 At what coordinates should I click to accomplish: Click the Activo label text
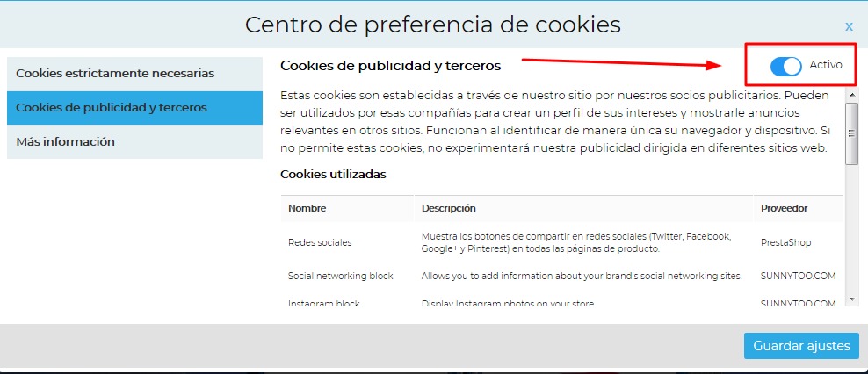825,65
